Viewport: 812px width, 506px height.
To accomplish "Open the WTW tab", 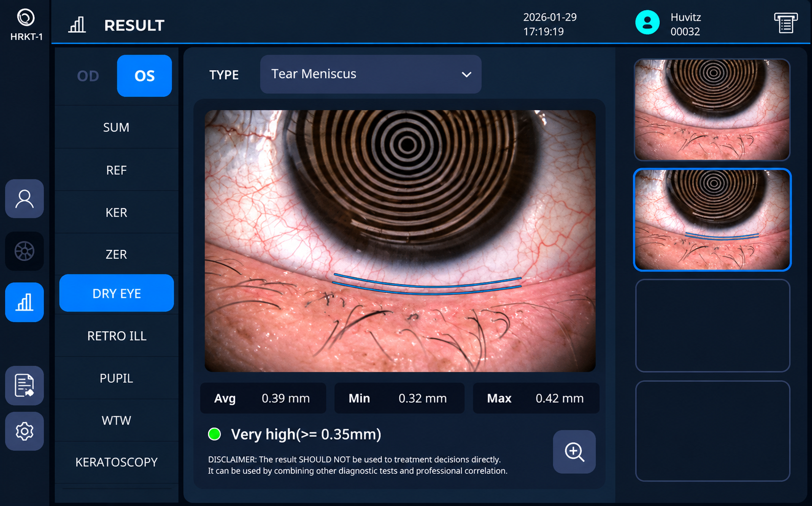I will point(117,421).
